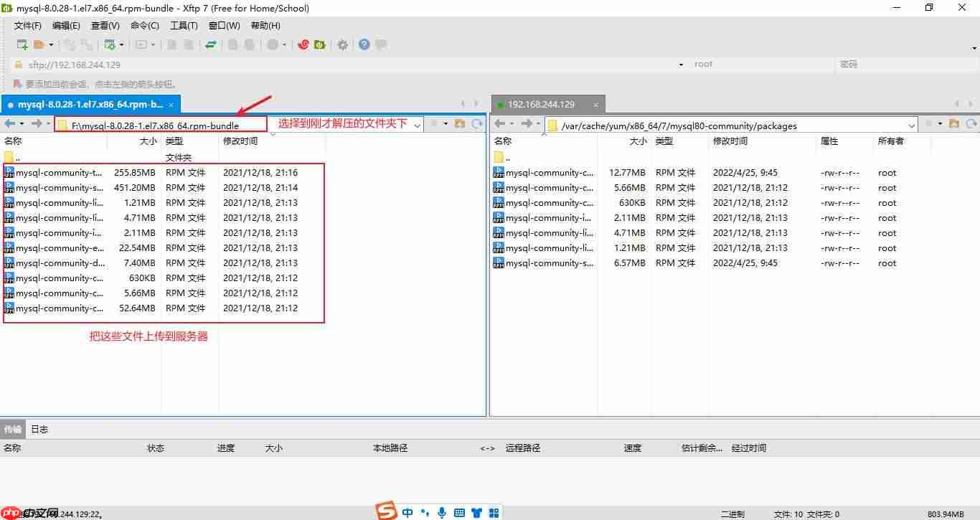This screenshot has width=980, height=520.
Task: Click the red Xshell launcher icon
Action: [x=302, y=44]
